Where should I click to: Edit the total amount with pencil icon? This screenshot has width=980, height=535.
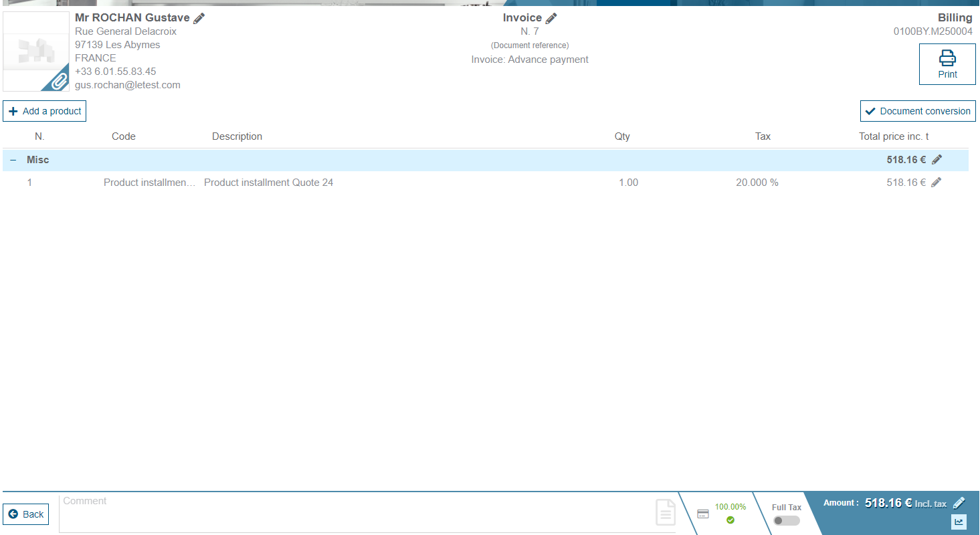(x=959, y=503)
